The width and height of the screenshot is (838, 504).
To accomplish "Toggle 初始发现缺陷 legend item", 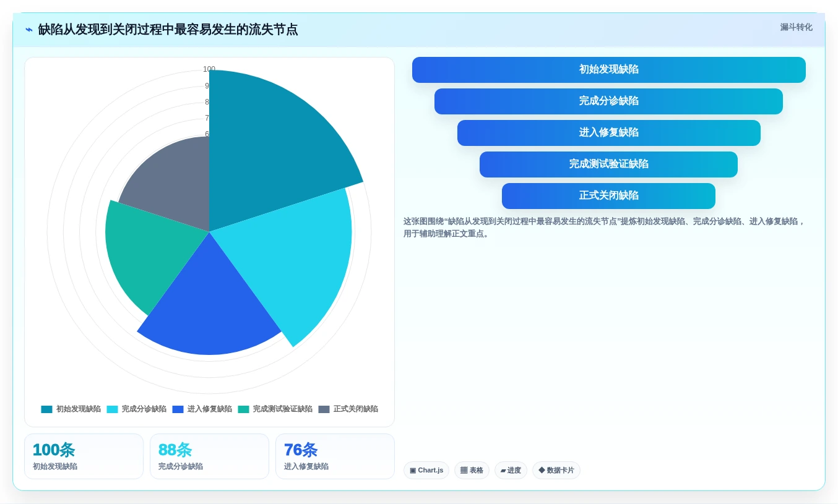I will (x=71, y=409).
